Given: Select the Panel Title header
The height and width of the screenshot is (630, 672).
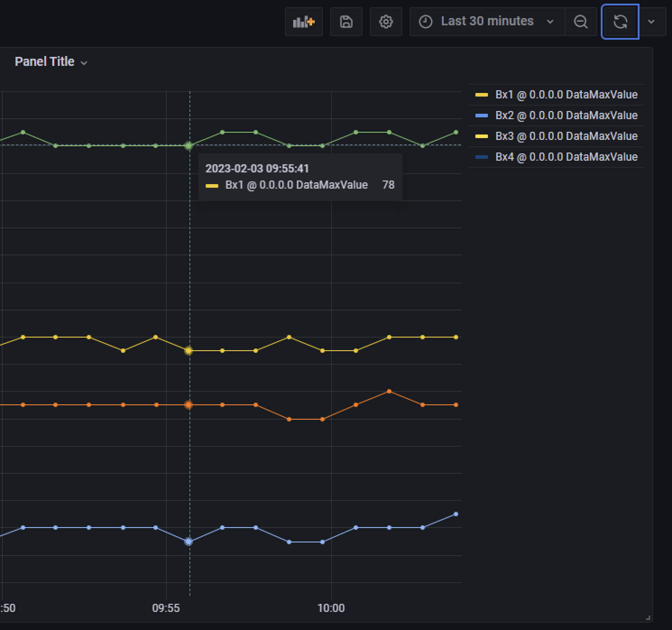Looking at the screenshot, I should coord(45,61).
